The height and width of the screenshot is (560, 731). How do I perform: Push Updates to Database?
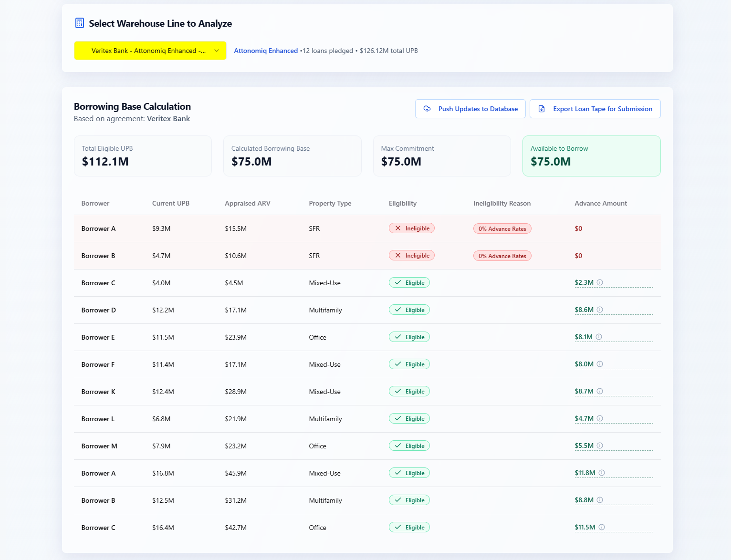coord(470,109)
